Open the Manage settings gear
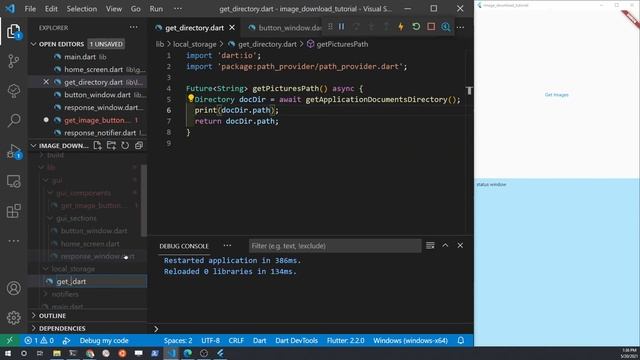The height and width of the screenshot is (360, 640). coord(13,318)
